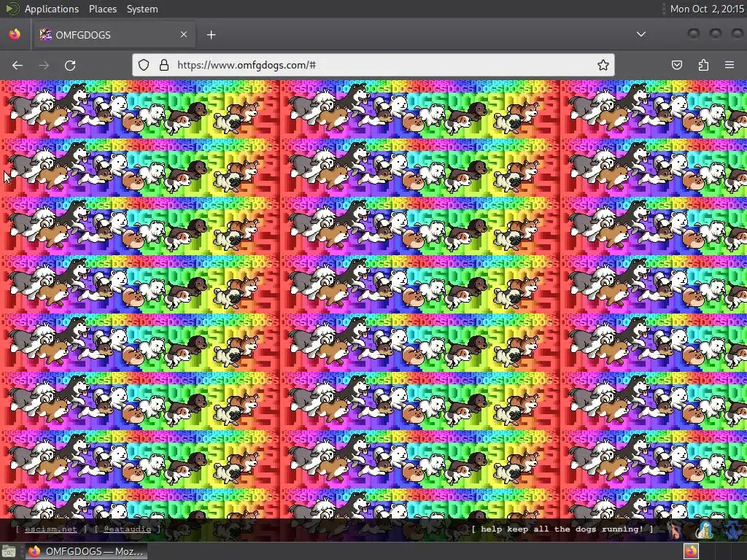The width and height of the screenshot is (747, 560).
Task: Open the tracking protection shield icon
Action: (144, 65)
